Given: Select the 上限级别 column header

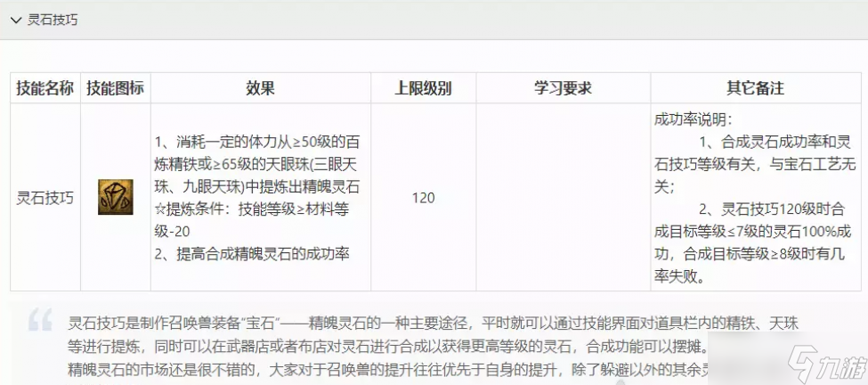Looking at the screenshot, I should [423, 88].
